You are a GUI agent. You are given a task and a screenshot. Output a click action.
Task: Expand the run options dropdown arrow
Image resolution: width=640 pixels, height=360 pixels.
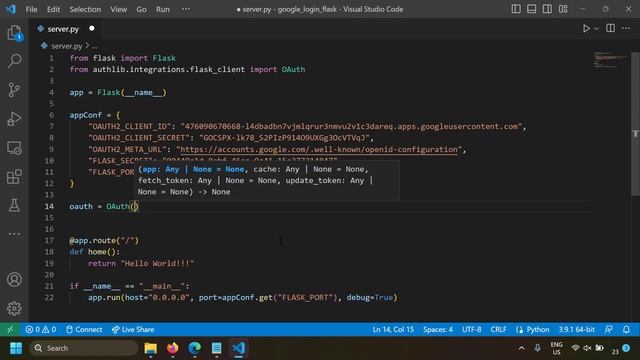[x=596, y=29]
